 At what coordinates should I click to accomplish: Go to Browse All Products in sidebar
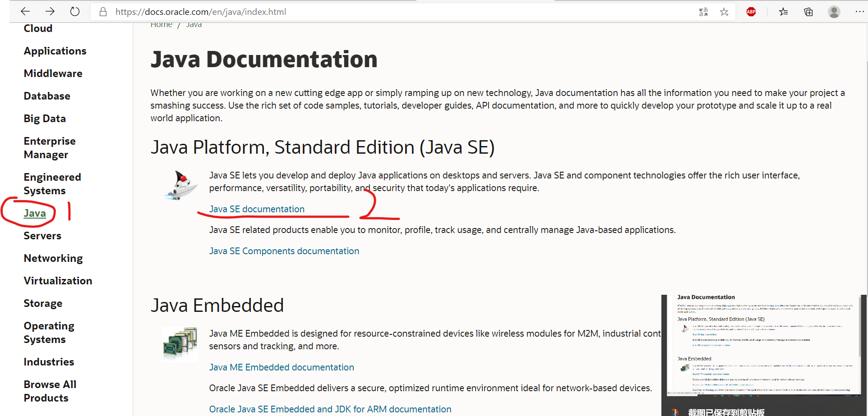[x=50, y=391]
